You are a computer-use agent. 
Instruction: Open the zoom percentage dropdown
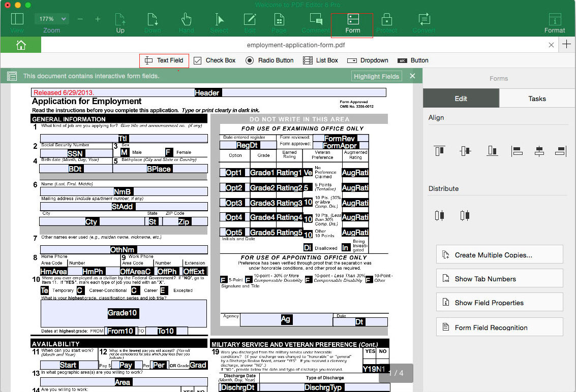click(51, 18)
